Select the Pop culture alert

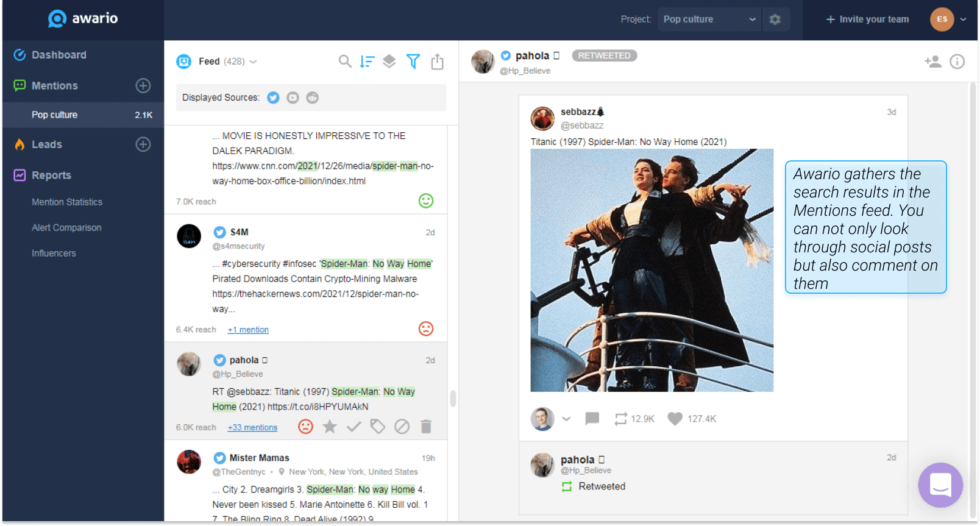[83, 115]
